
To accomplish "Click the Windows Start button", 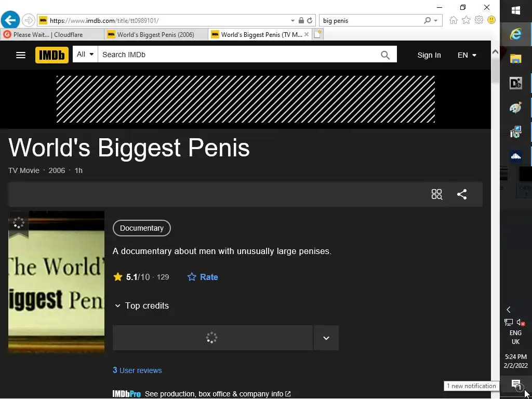I will click(516, 10).
